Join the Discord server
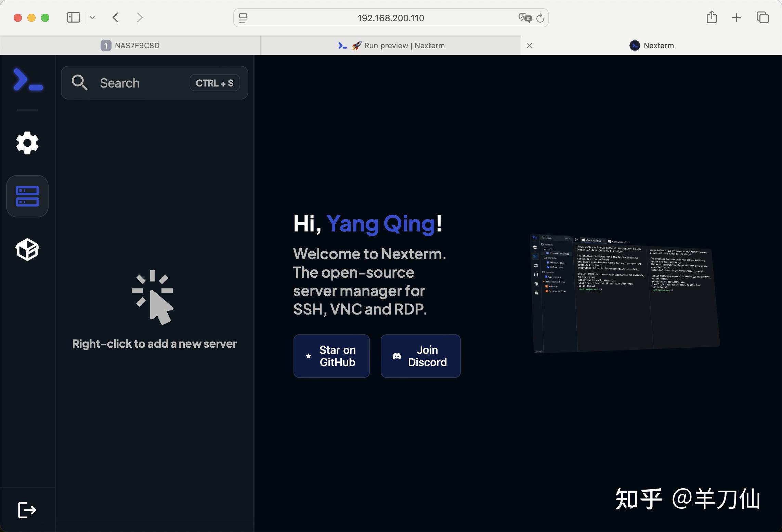Image resolution: width=782 pixels, height=532 pixels. [420, 356]
